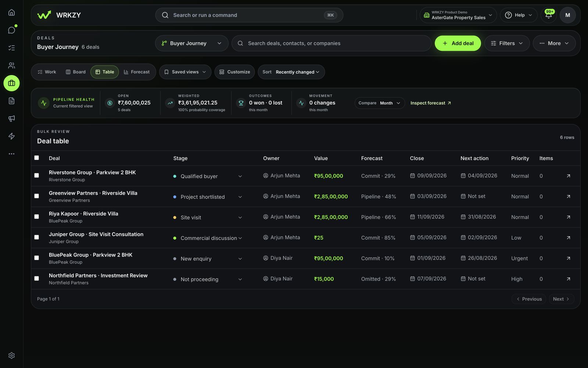The image size is (588, 368).
Task: Toggle the select-all deals checkbox
Action: 37,158
